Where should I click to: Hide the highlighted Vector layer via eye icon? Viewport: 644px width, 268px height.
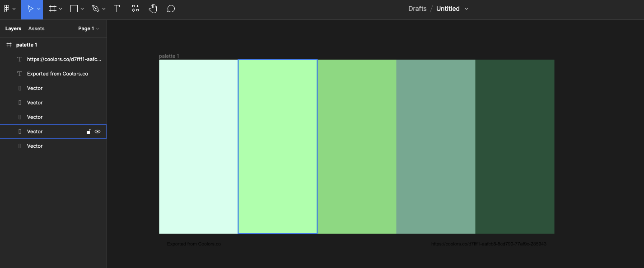pos(98,132)
